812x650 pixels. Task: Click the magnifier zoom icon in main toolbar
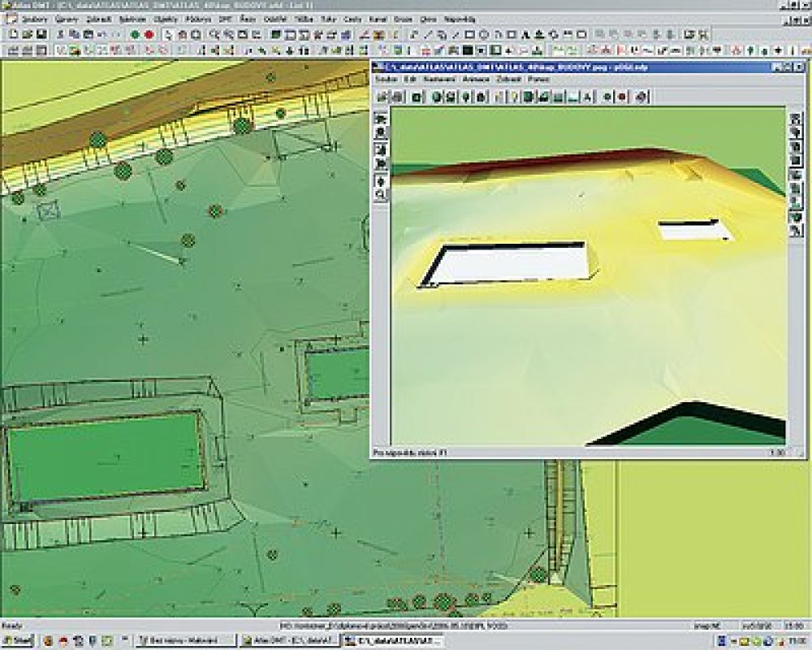coord(213,34)
